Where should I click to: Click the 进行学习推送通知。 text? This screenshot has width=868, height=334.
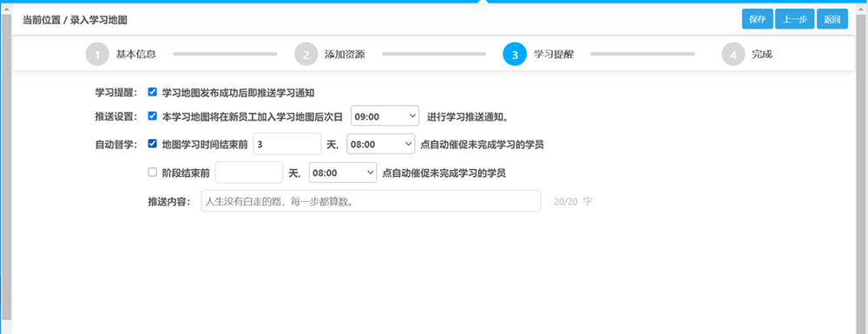point(468,116)
